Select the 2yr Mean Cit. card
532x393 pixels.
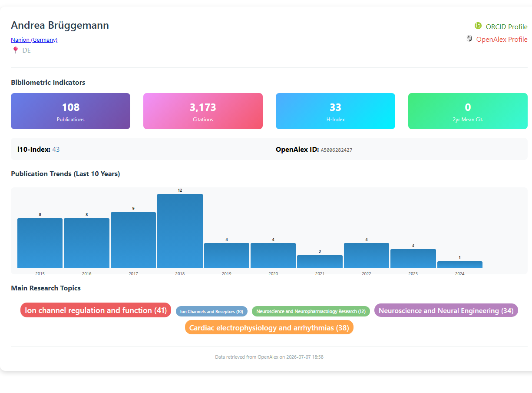[x=468, y=111]
